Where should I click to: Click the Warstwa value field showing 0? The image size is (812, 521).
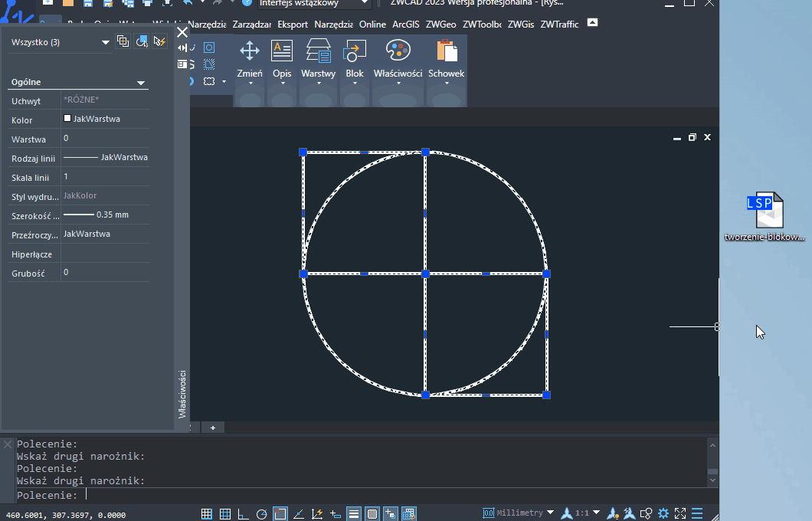105,138
